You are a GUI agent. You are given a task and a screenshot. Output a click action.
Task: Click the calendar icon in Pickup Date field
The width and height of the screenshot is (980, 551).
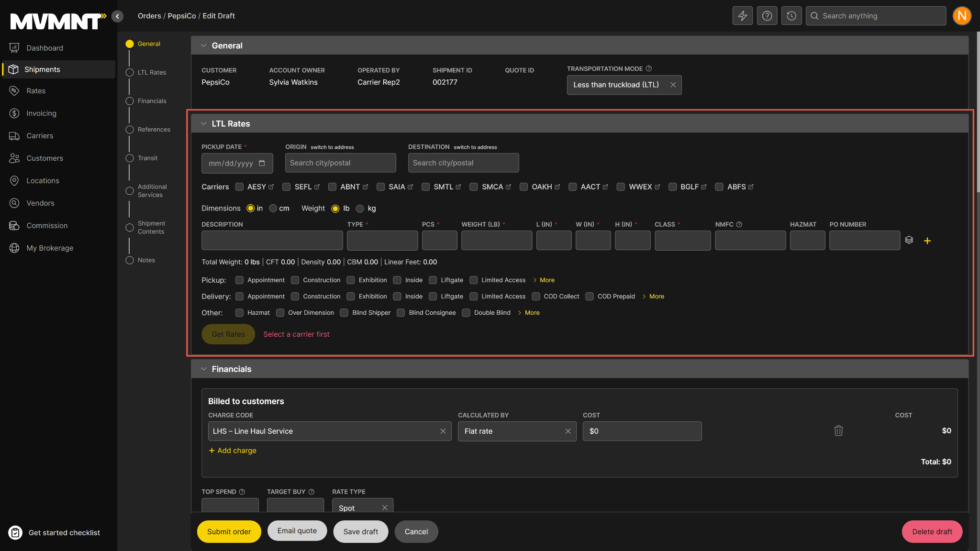[x=262, y=163]
